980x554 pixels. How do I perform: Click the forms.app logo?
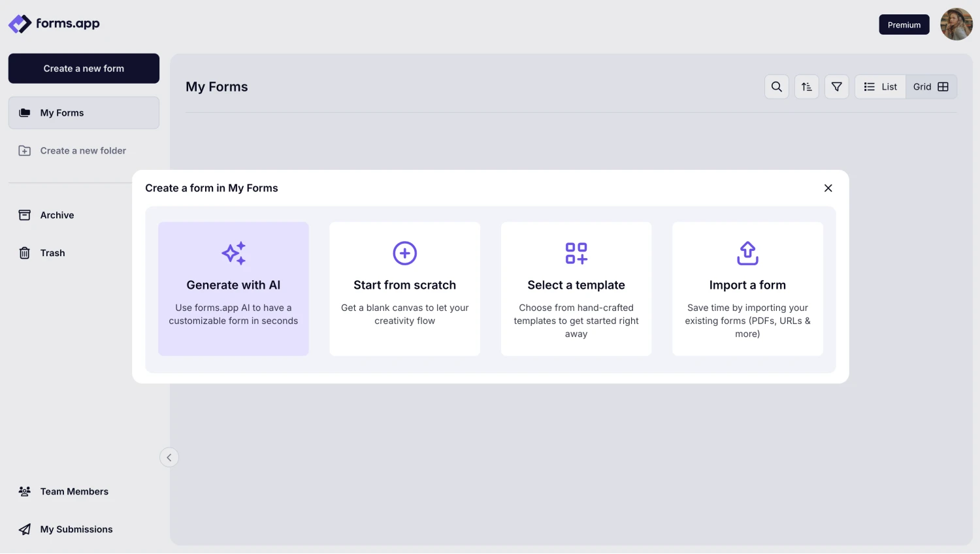(54, 24)
